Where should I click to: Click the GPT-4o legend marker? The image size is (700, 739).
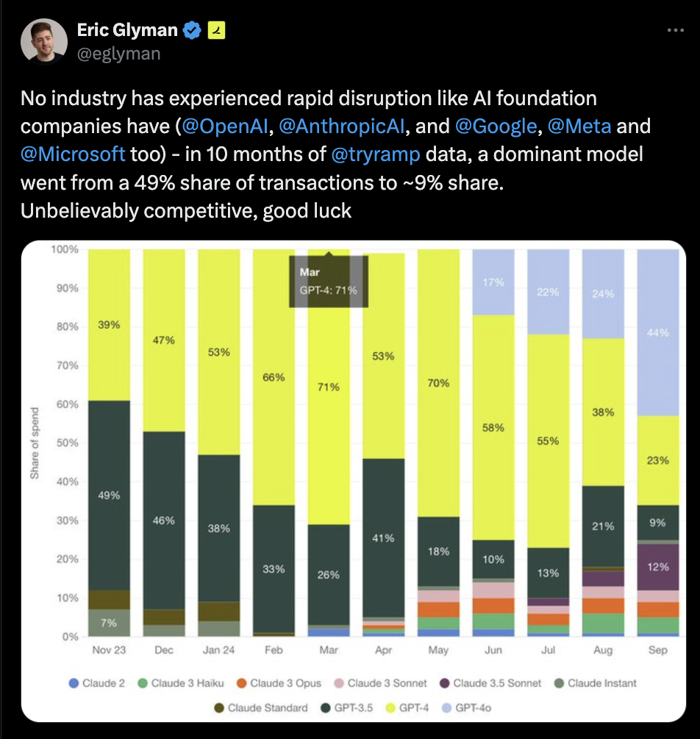coord(446,707)
